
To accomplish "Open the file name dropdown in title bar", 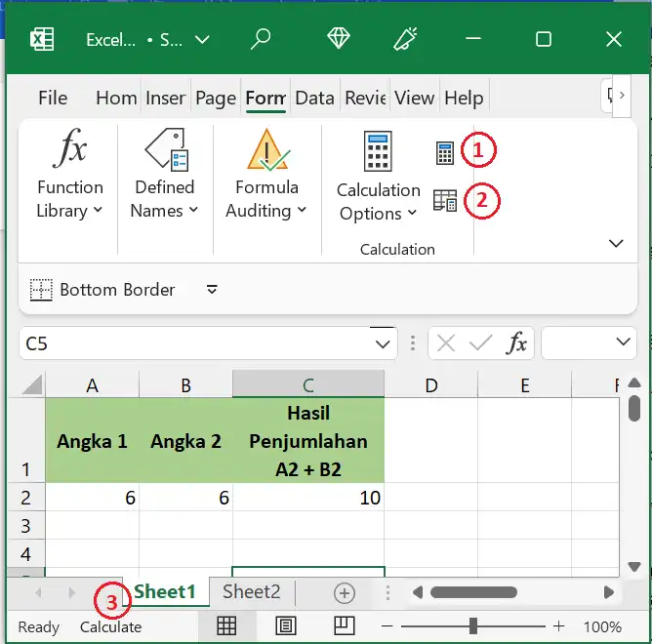I will click(x=202, y=40).
